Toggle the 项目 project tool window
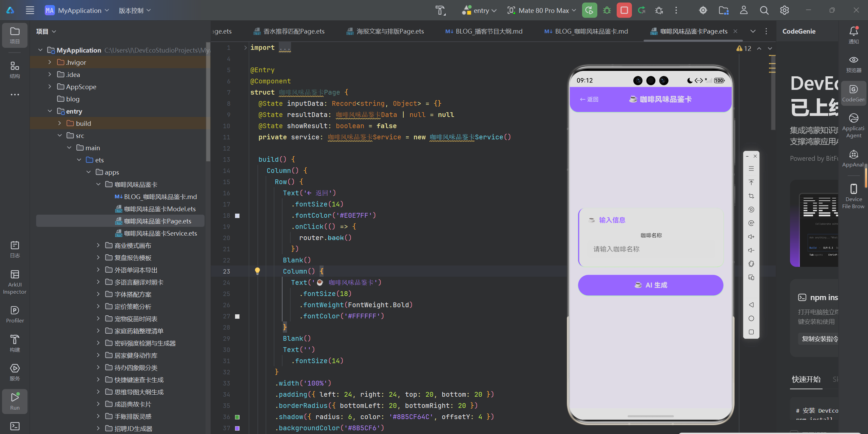868x434 pixels. [x=15, y=35]
